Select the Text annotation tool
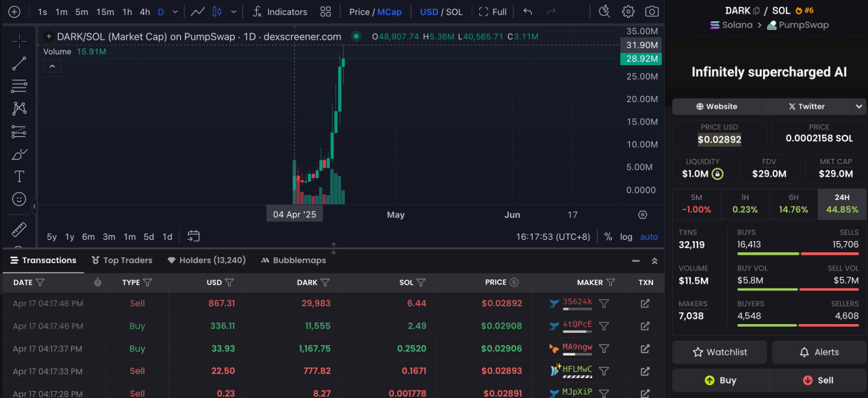The width and height of the screenshot is (868, 398). coord(19,175)
